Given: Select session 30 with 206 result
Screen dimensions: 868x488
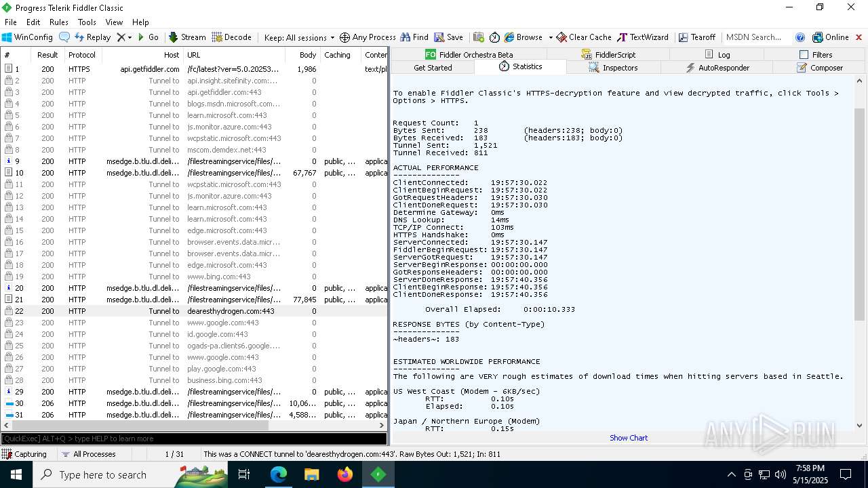Looking at the screenshot, I should coord(194,403).
